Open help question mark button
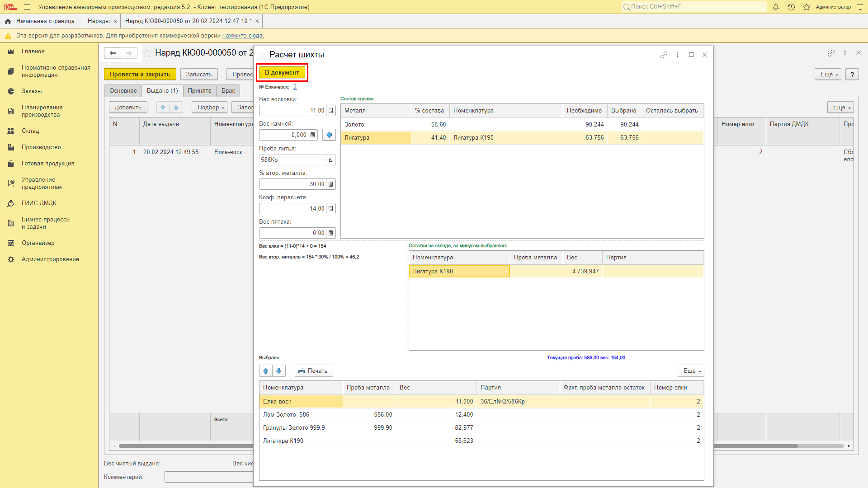The width and height of the screenshot is (868, 488). (852, 75)
